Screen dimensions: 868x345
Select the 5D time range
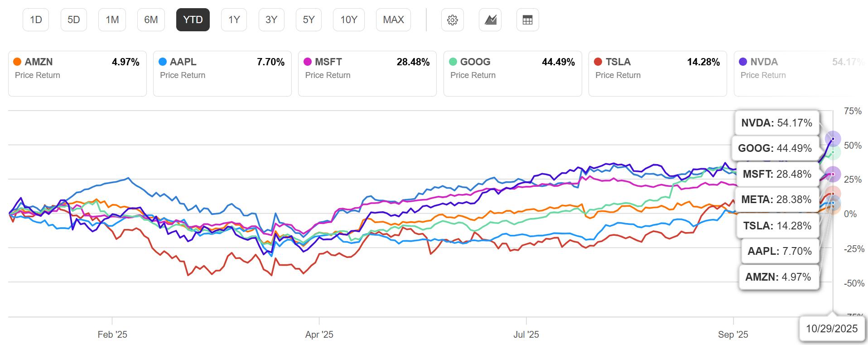click(73, 19)
